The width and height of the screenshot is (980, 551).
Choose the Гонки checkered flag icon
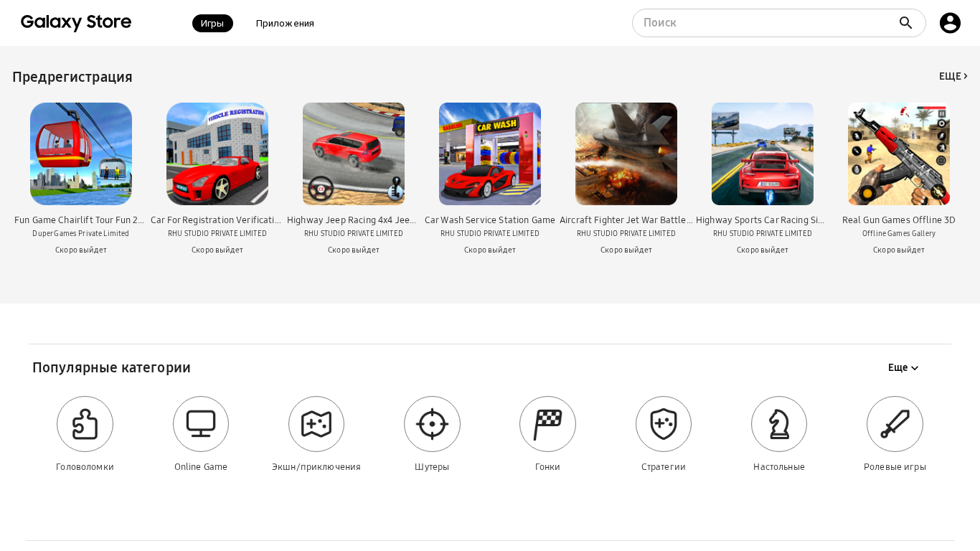point(547,424)
